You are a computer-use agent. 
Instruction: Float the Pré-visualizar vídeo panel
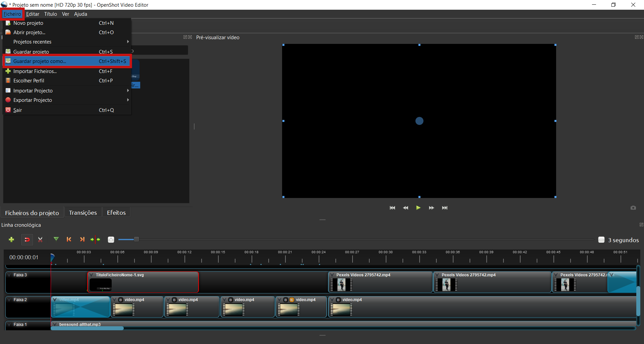pyautogui.click(x=637, y=37)
